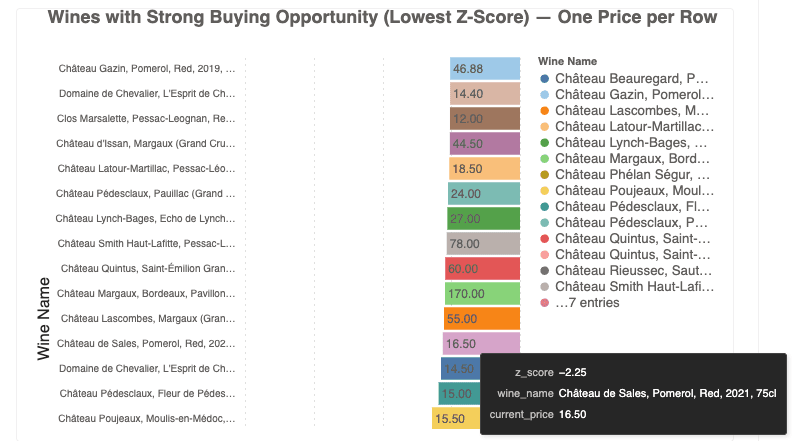Click the 'Wine Name' legend title
This screenshot has width=798, height=441.
[x=567, y=61]
